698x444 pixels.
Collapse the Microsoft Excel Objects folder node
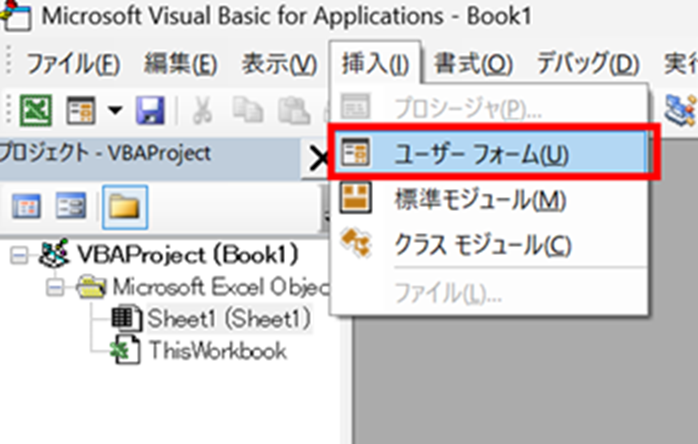coord(55,288)
